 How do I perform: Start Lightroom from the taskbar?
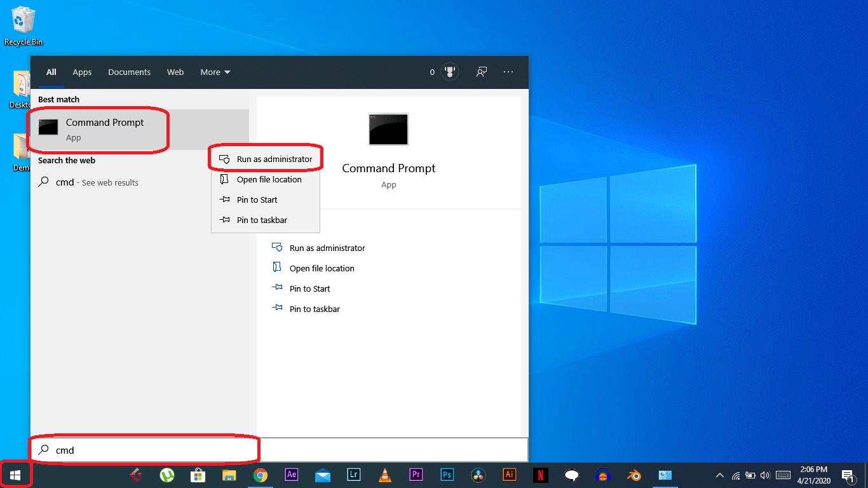[353, 475]
